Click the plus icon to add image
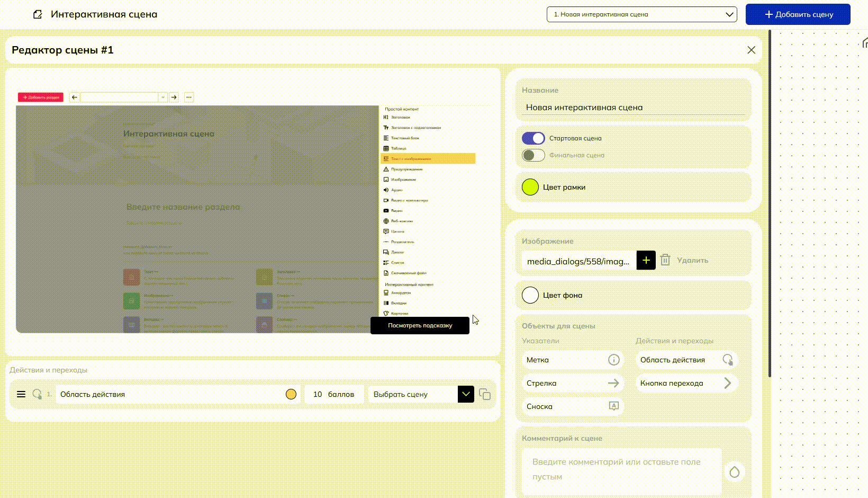 (x=646, y=260)
